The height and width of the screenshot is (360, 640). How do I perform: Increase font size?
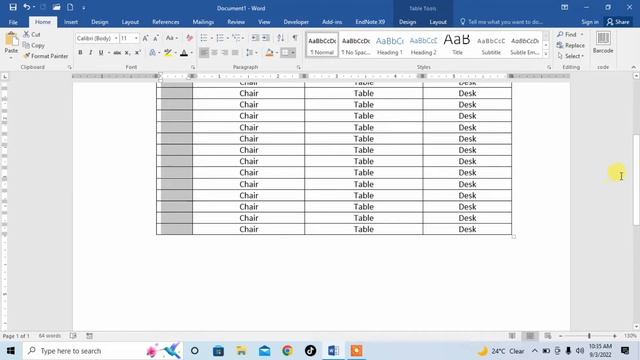pos(145,38)
